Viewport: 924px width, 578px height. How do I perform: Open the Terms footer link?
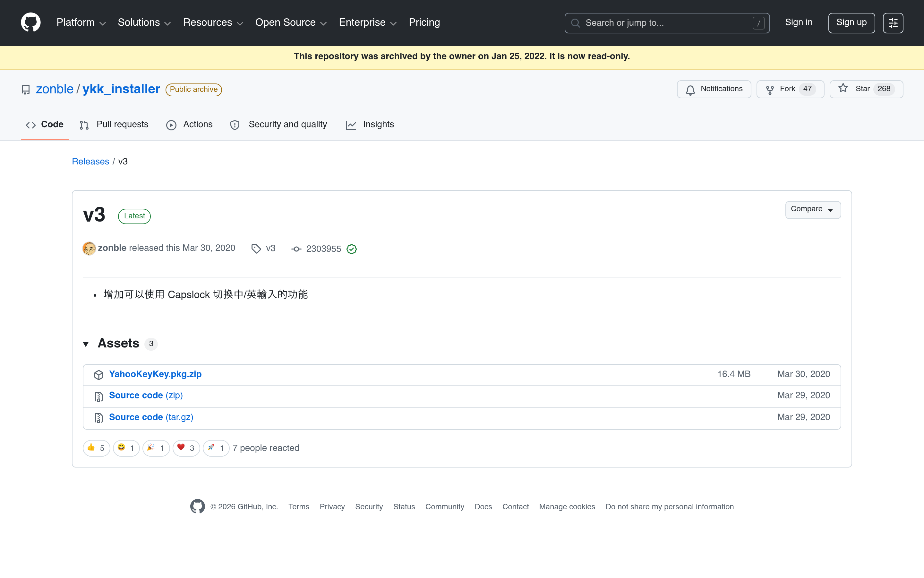pos(299,507)
